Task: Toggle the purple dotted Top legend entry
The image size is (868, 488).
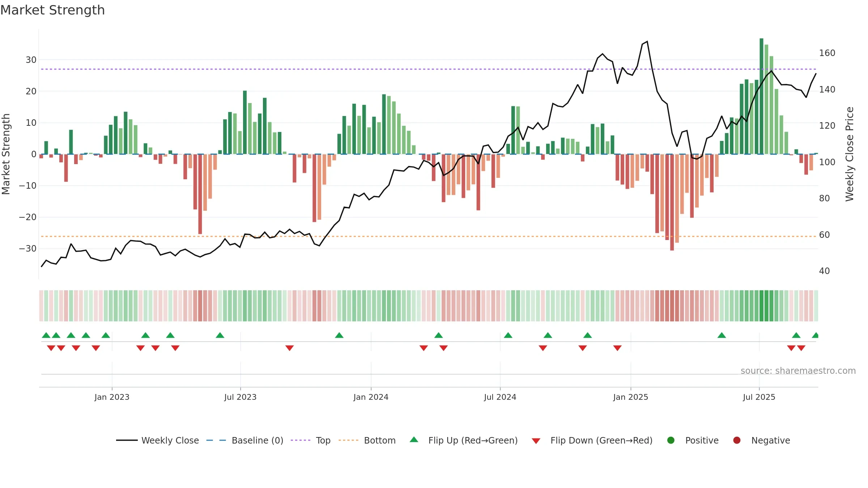Action: point(311,440)
